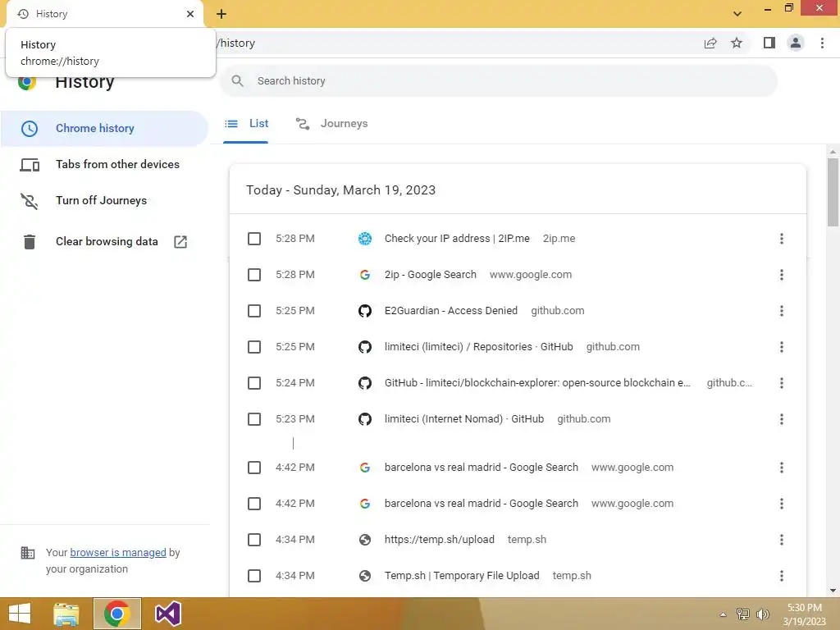Click GitHub favicon on limiteci Repositories row

pos(365,347)
